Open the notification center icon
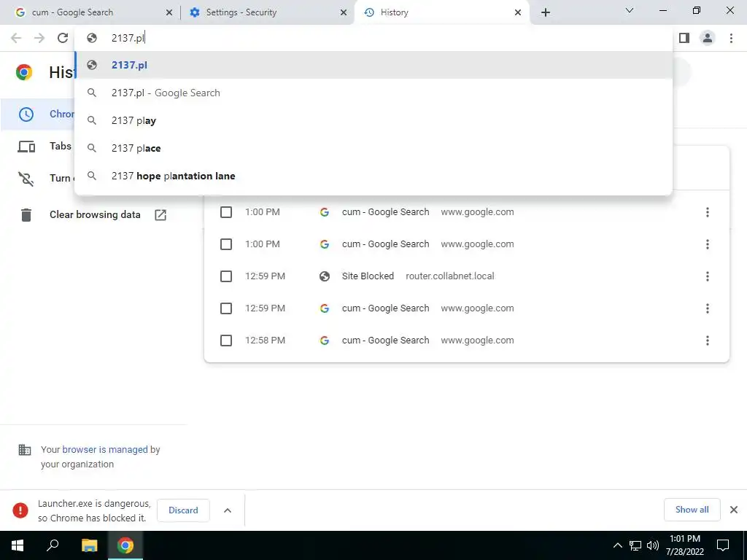 tap(723, 545)
